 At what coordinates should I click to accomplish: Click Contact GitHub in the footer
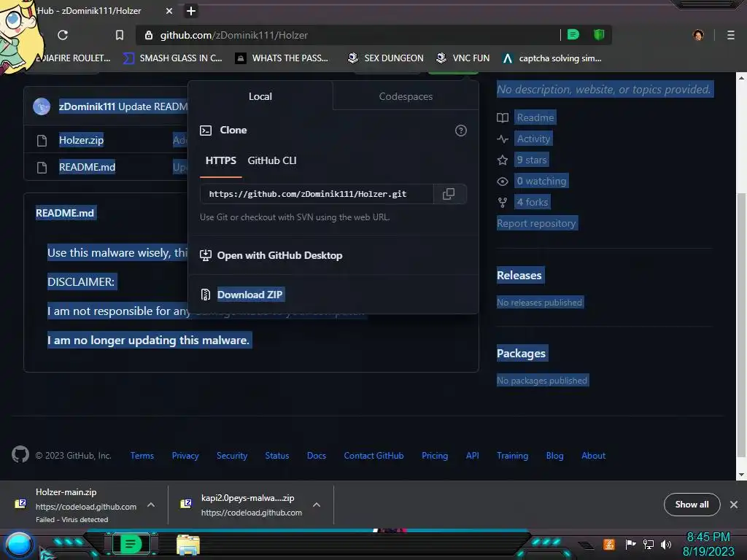coord(373,456)
